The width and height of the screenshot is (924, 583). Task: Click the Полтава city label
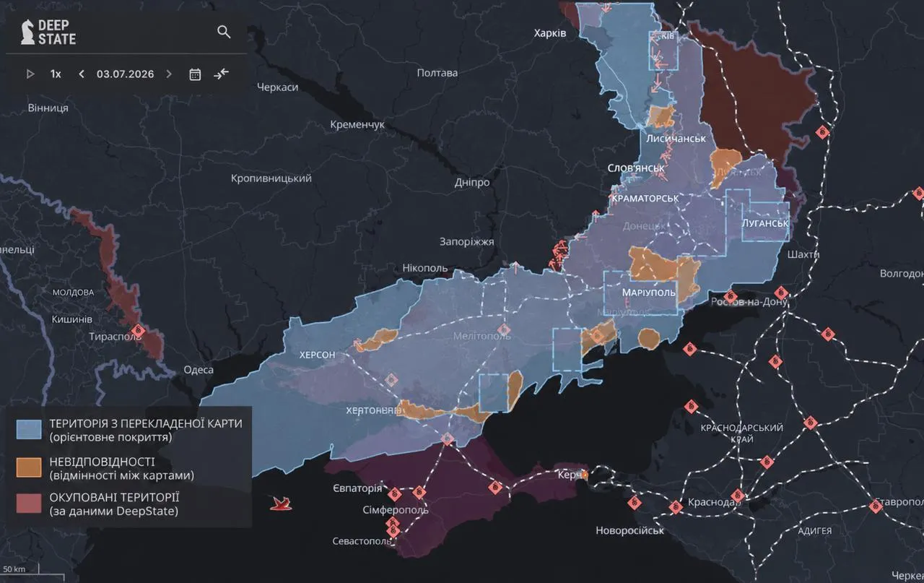pos(437,73)
